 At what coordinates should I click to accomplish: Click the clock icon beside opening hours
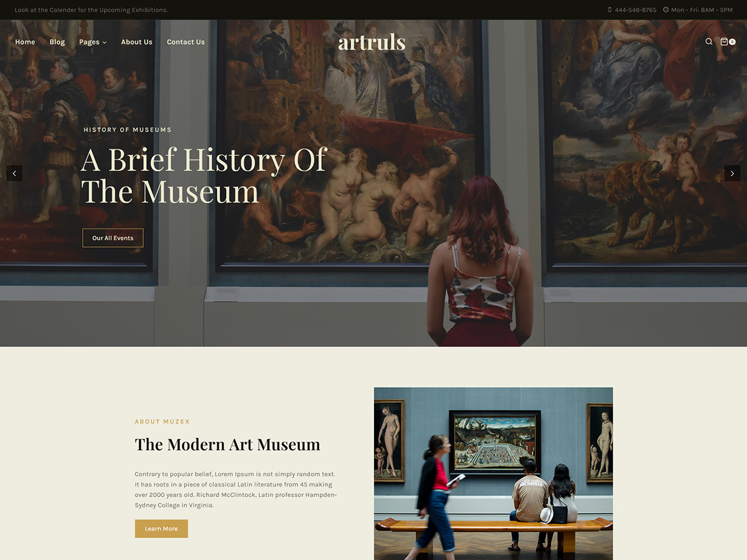[x=665, y=10]
